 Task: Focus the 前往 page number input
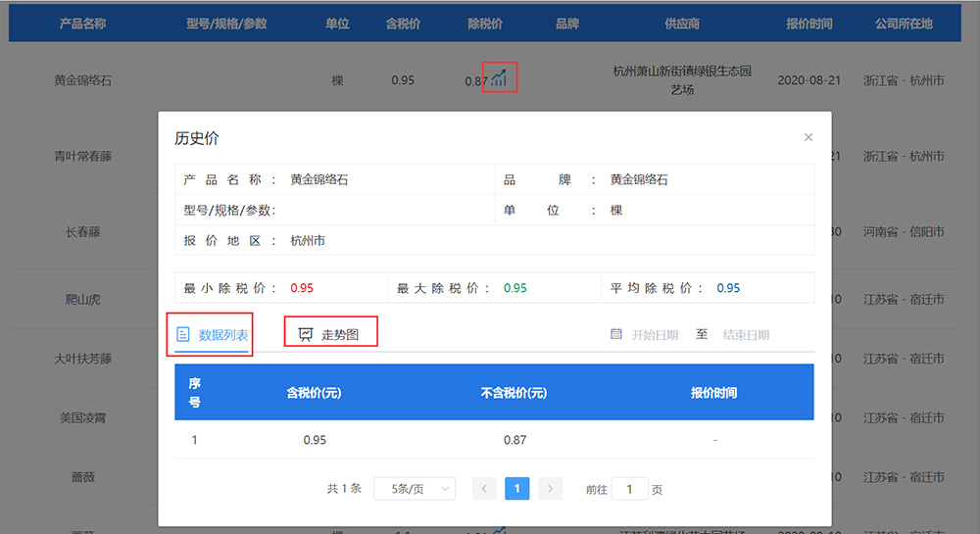[x=629, y=489]
